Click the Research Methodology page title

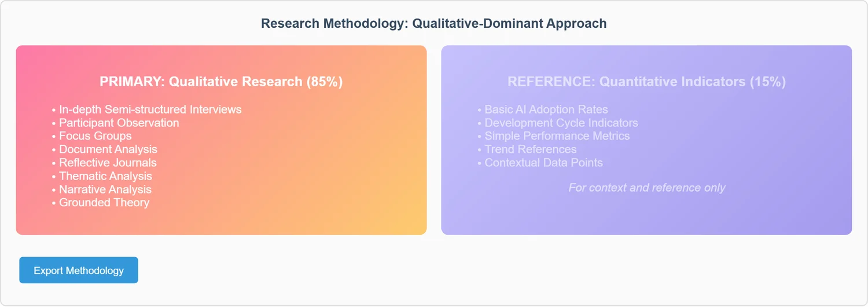[x=434, y=24]
